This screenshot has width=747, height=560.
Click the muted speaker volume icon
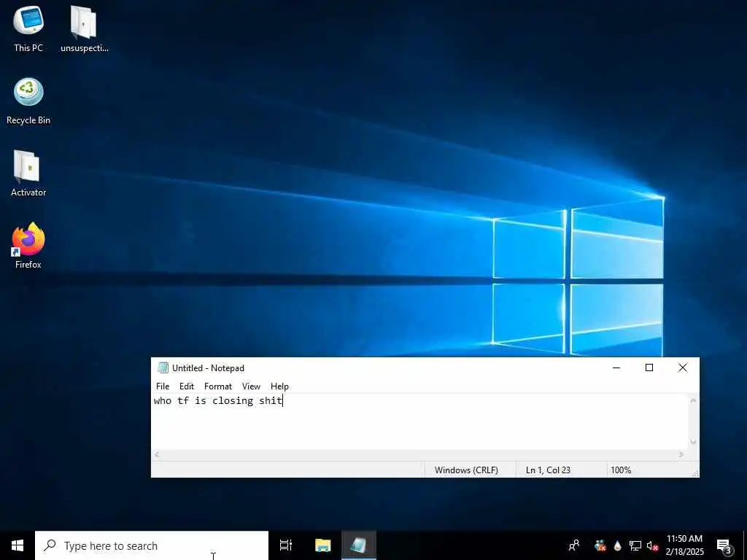tap(652, 545)
